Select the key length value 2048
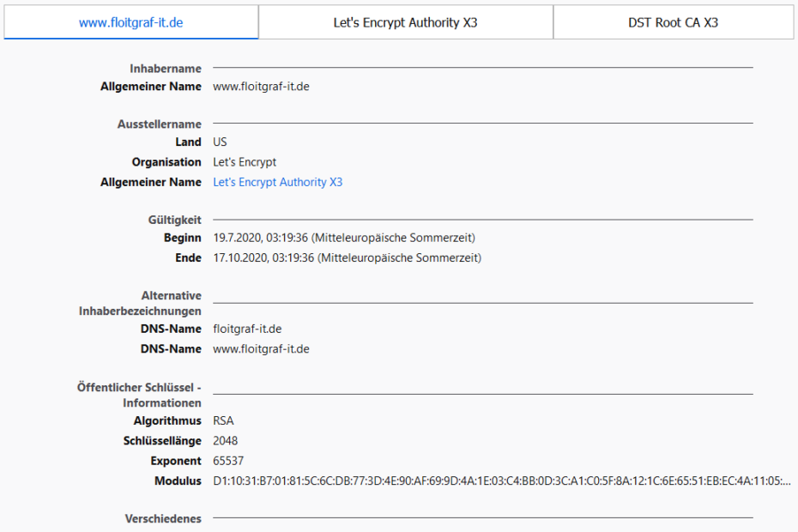 [x=226, y=441]
